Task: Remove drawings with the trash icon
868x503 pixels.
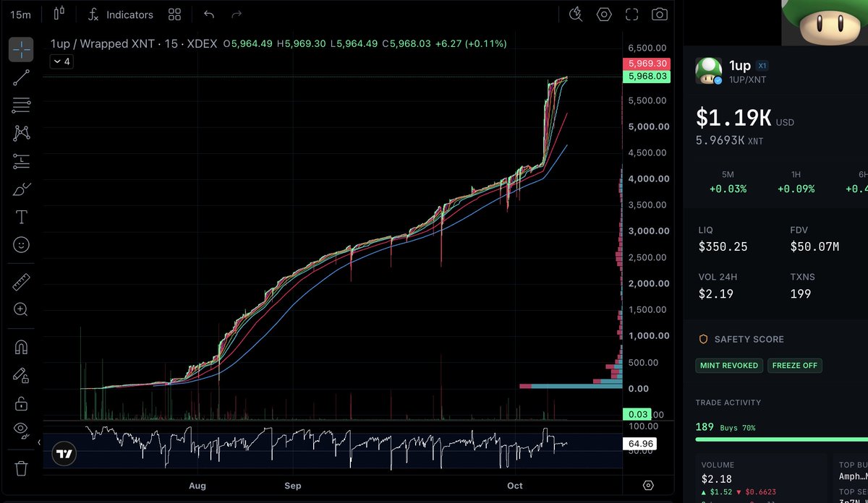Action: pos(21,468)
